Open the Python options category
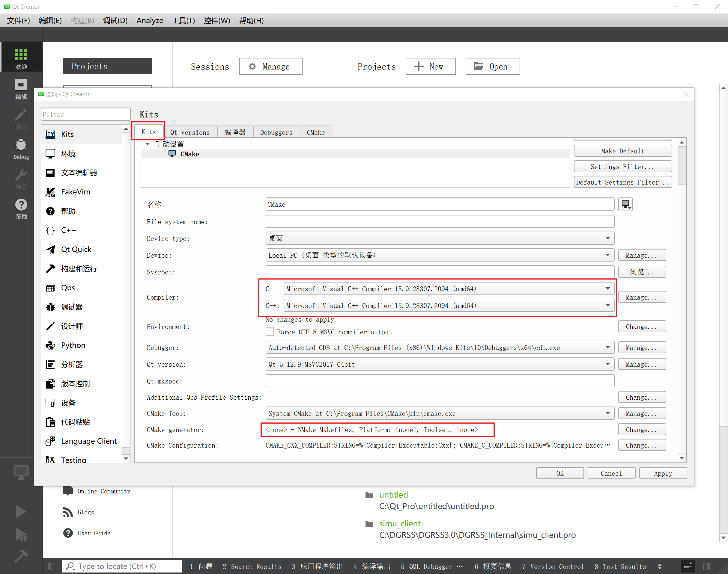 click(73, 345)
